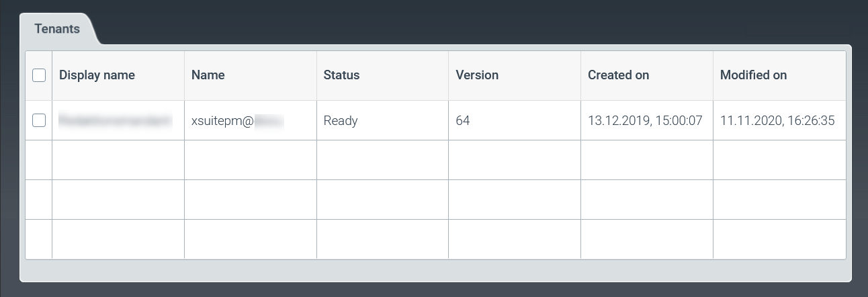
Task: Click the empty Name cell directly below xsuitepm@
Action: (251, 160)
